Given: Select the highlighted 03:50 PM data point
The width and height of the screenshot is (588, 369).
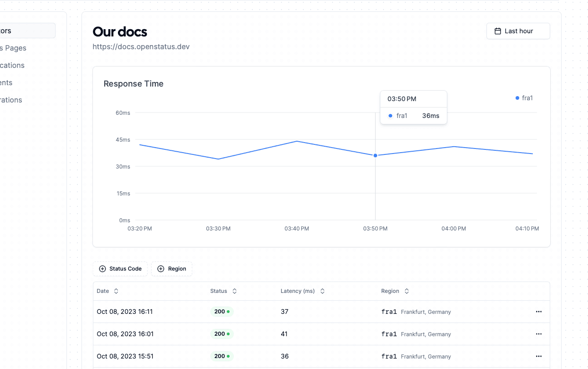Looking at the screenshot, I should 375,155.
